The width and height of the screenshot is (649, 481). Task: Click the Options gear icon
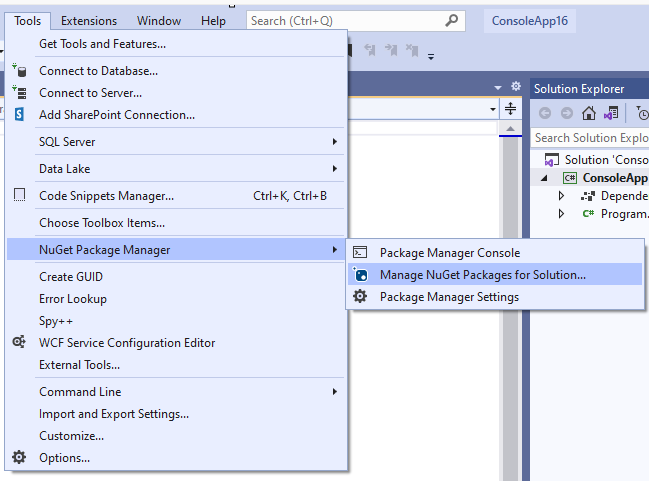click(x=19, y=457)
